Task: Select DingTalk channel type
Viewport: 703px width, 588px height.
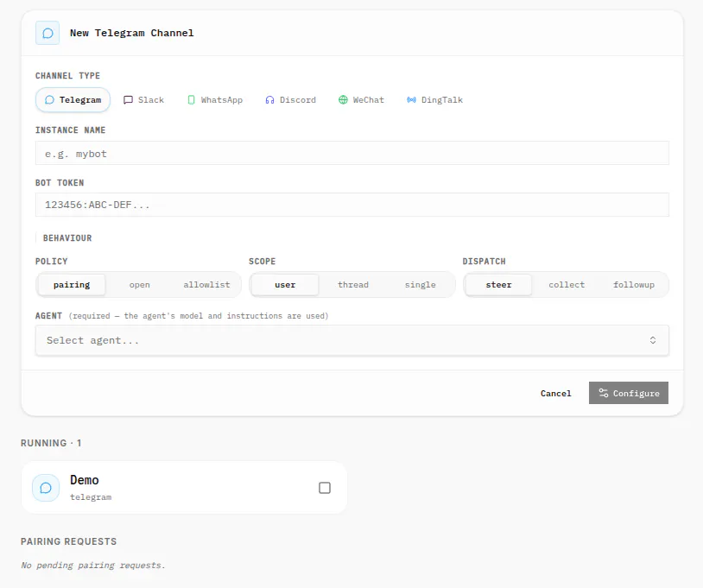Action: tap(435, 100)
